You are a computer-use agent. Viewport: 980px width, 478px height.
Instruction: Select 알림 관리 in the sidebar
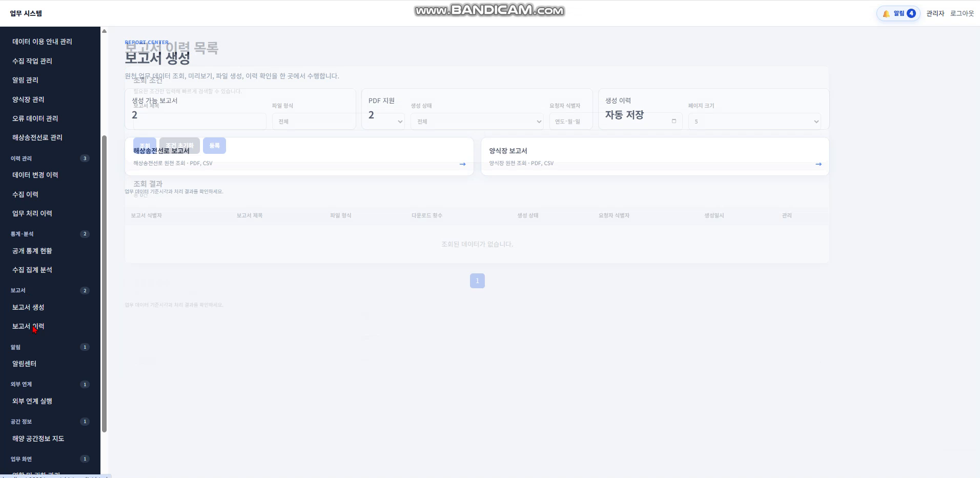coord(25,80)
